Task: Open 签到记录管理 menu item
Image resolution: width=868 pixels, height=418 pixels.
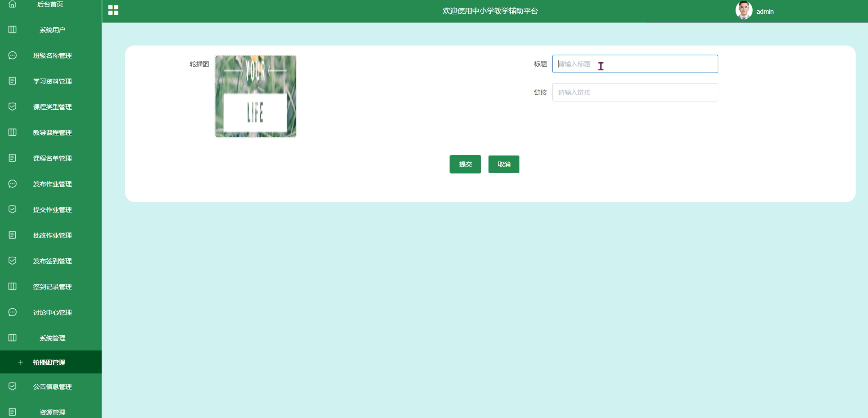Action: tap(52, 287)
